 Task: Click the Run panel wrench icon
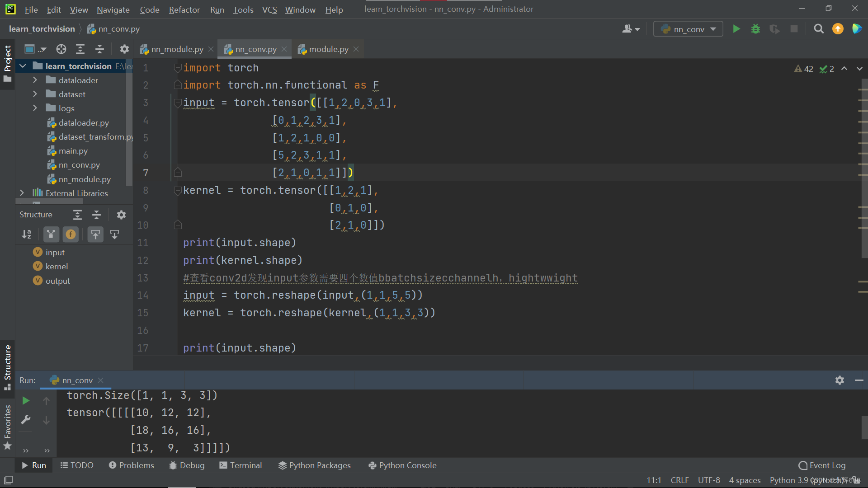coord(26,420)
